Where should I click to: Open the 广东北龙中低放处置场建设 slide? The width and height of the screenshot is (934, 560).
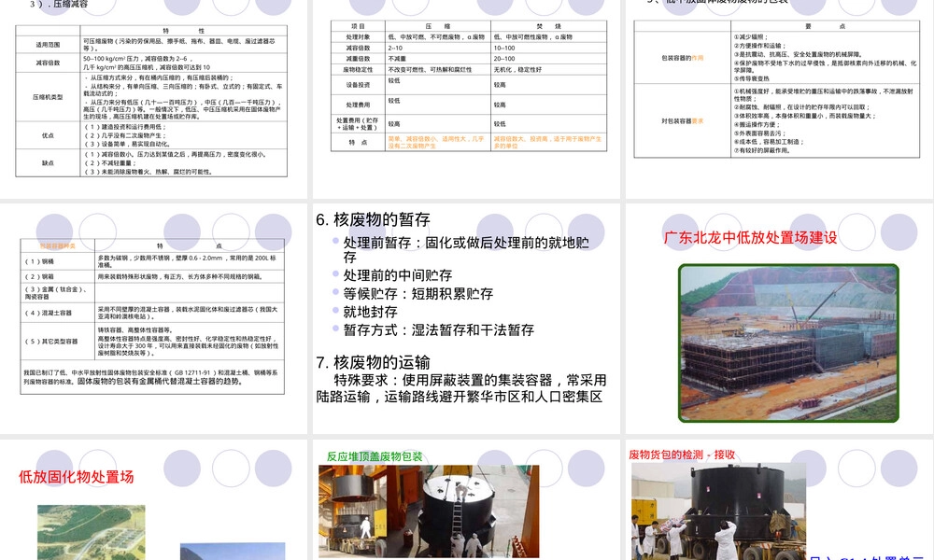pos(779,318)
